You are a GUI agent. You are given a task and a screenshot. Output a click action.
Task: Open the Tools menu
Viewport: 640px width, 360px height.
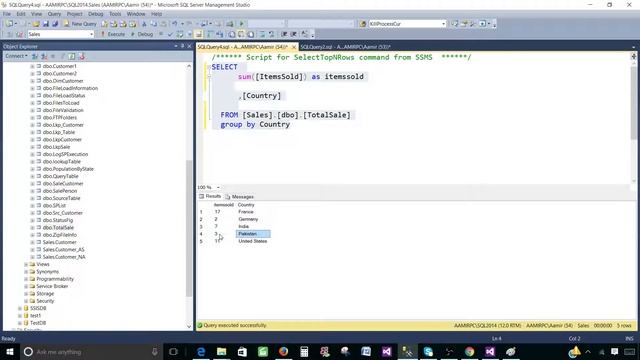(115, 14)
